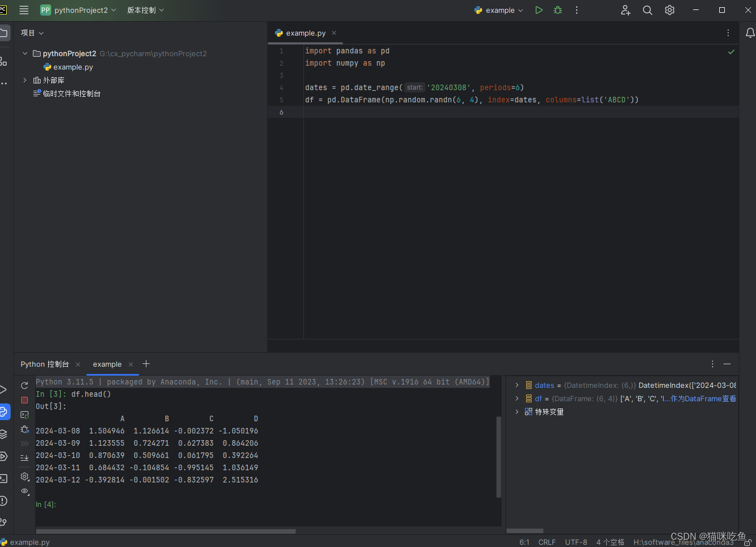756x547 pixels.
Task: Expand df variable details
Action: [x=517, y=398]
